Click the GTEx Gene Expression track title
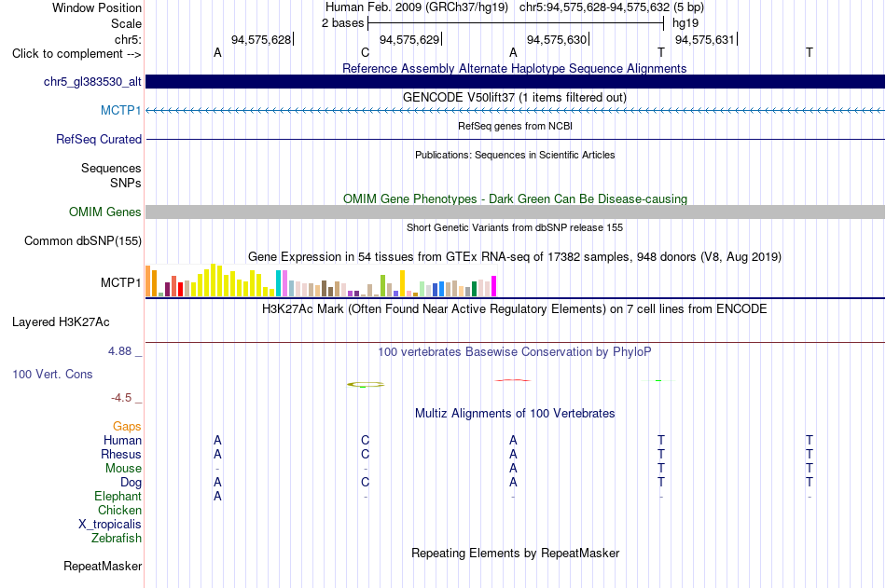This screenshot has width=886, height=588. tap(514, 257)
